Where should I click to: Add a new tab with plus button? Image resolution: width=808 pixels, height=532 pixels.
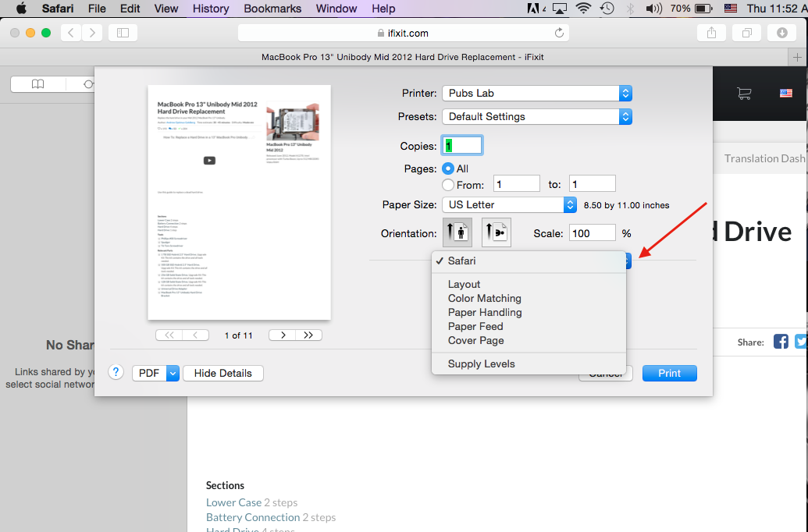797,57
